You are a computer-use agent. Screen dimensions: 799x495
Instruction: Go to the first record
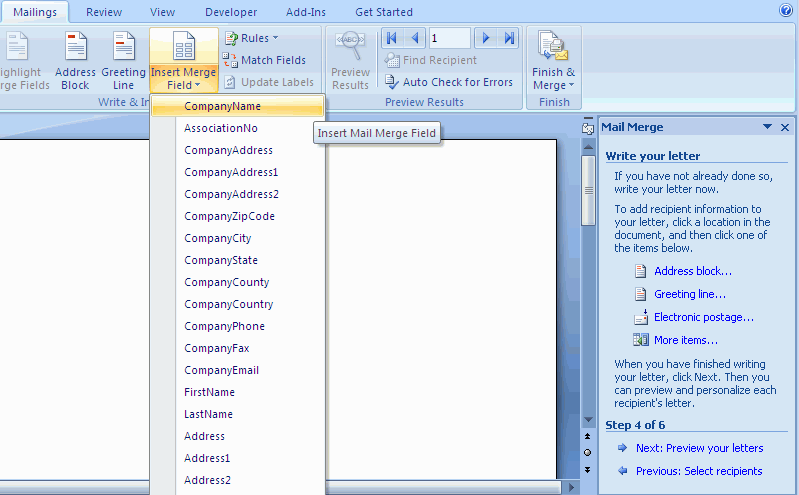coord(391,38)
